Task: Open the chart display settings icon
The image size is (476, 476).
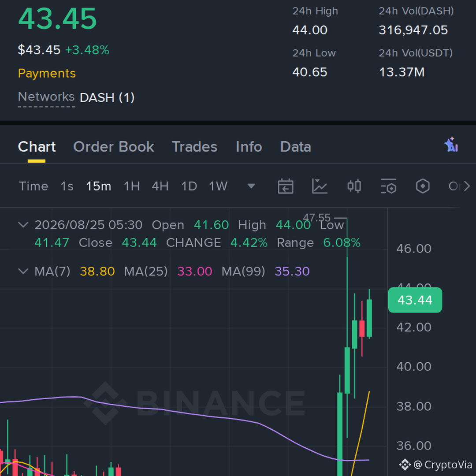Action: (x=388, y=186)
